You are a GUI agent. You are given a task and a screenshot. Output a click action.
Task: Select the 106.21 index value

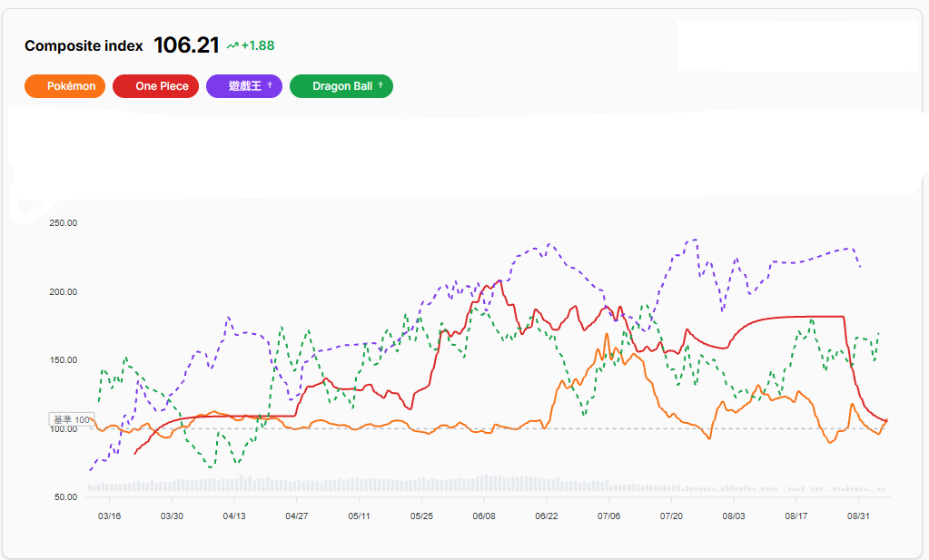pos(186,45)
